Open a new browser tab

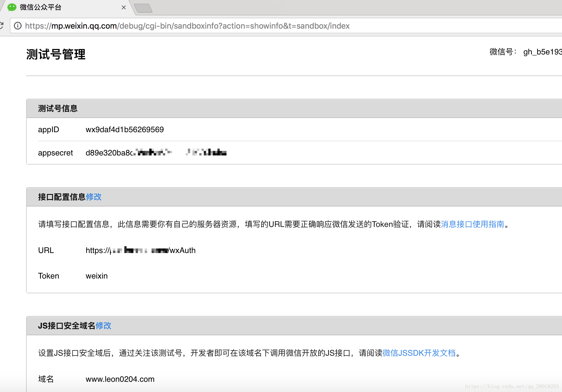click(x=143, y=8)
